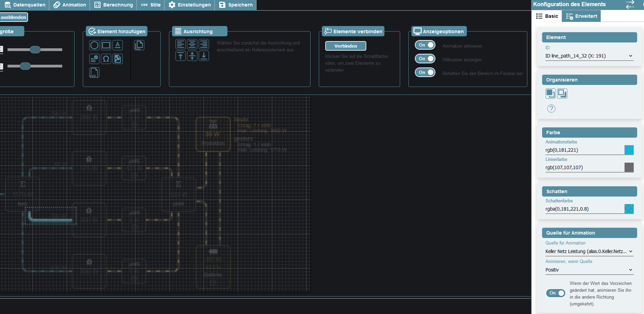Click the Batterie element on canvas
This screenshot has width=644, height=314.
coord(213,267)
